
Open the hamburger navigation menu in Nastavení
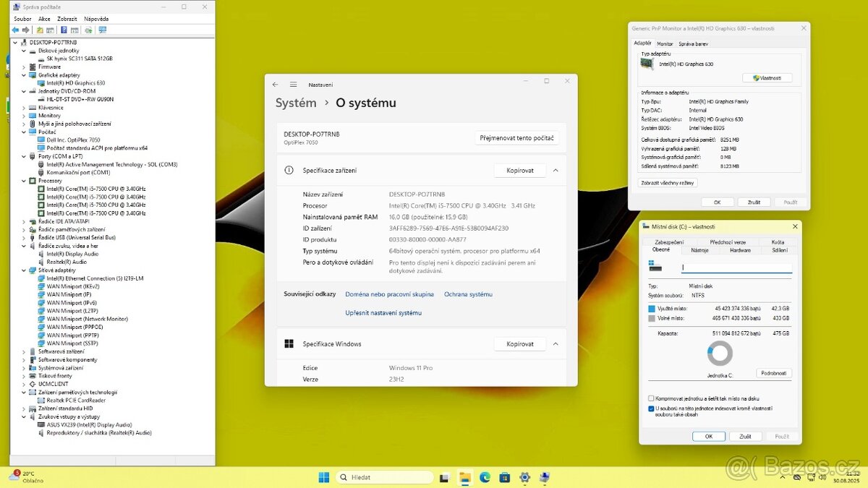tap(294, 84)
